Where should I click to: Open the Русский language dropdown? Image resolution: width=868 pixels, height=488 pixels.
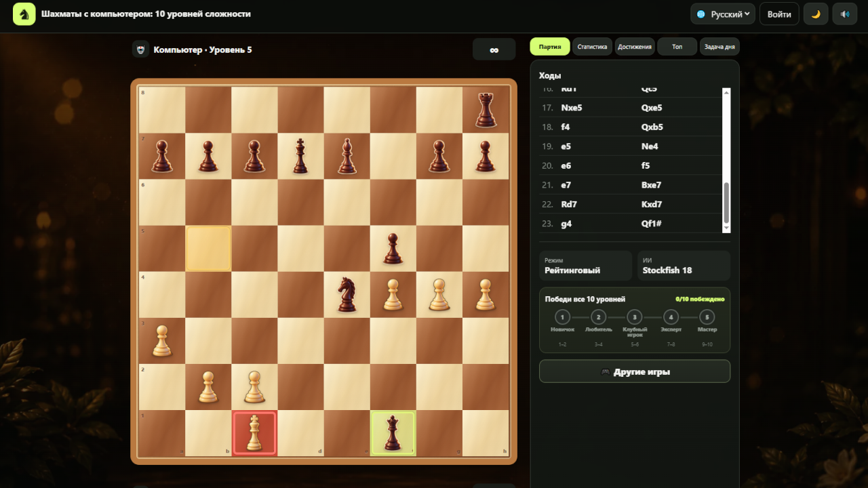coord(723,14)
